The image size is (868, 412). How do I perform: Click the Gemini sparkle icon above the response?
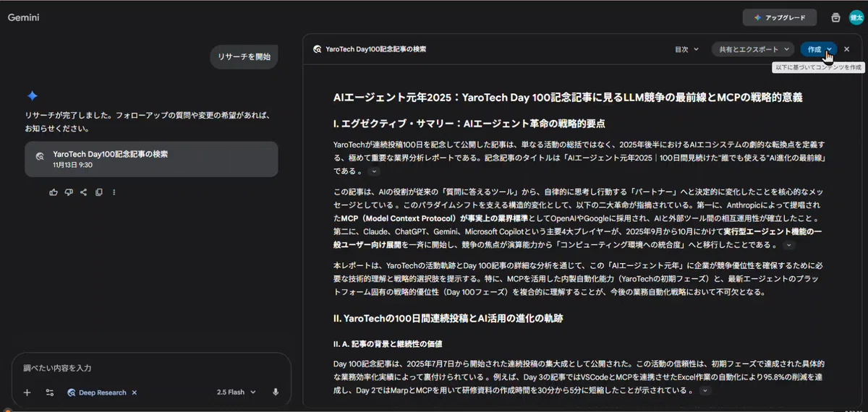point(32,96)
